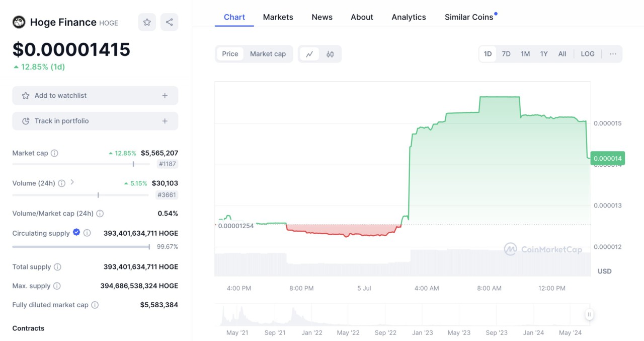Open the share icon next to the star
Viewport: 644px width, 341px height.
[169, 22]
